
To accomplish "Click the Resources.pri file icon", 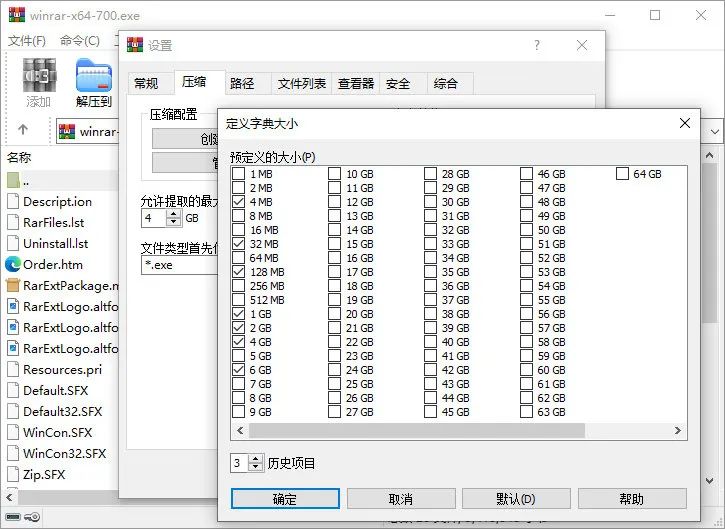I will [13, 369].
